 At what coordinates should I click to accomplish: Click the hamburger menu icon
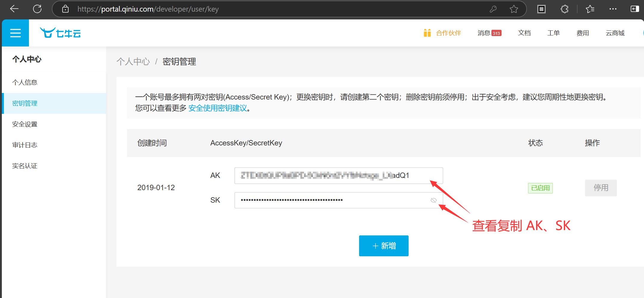[x=15, y=33]
